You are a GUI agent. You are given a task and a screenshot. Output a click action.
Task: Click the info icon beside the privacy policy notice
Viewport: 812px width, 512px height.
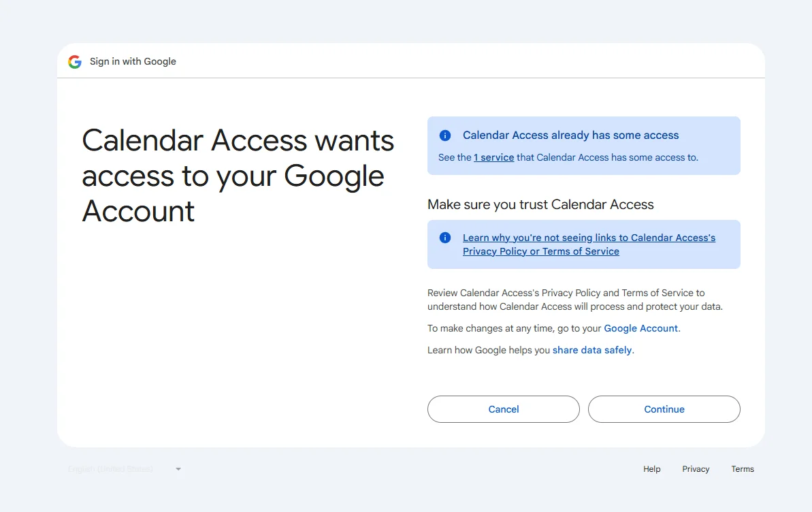pyautogui.click(x=444, y=237)
